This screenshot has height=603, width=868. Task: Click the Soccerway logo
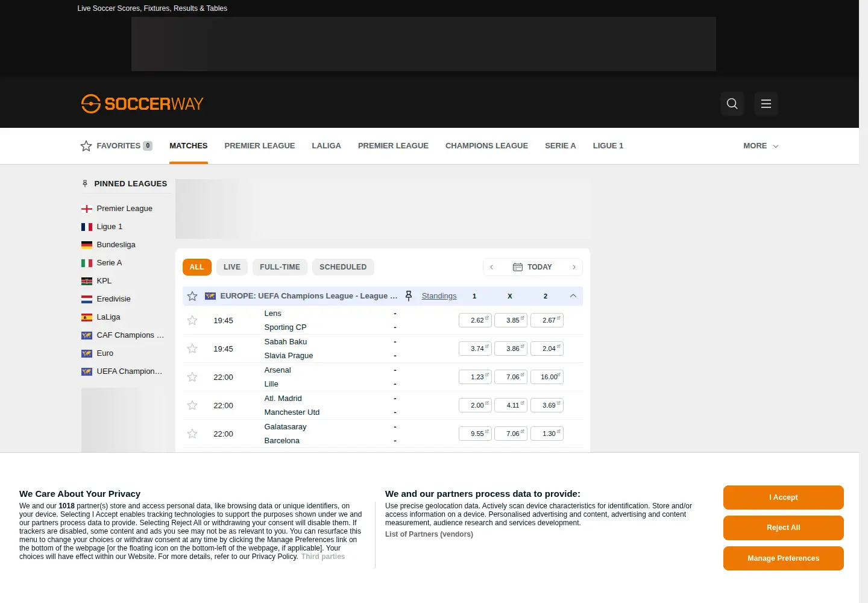[x=142, y=104]
